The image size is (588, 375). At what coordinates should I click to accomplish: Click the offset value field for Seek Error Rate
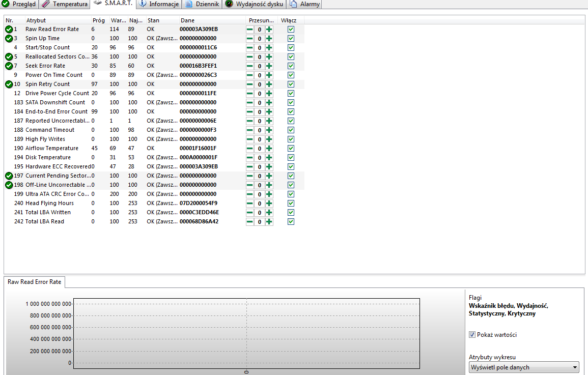(x=260, y=66)
